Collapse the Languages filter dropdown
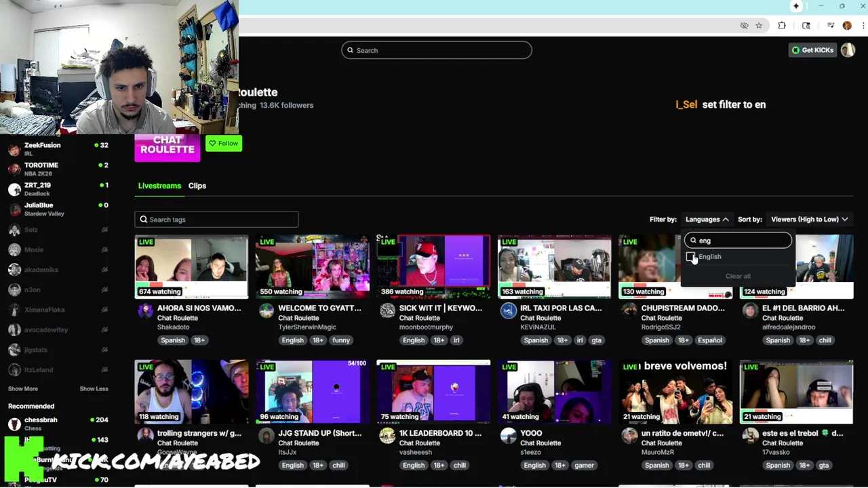Image resolution: width=868 pixels, height=488 pixels. click(707, 220)
